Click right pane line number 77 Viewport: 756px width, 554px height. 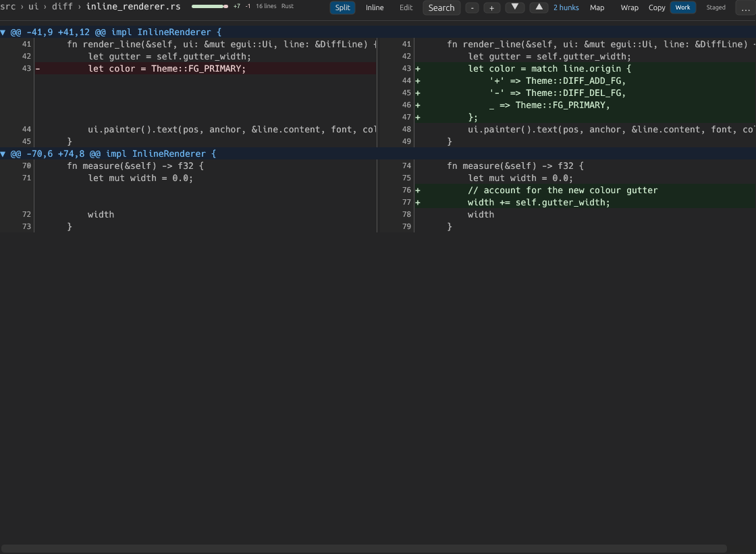pos(406,202)
